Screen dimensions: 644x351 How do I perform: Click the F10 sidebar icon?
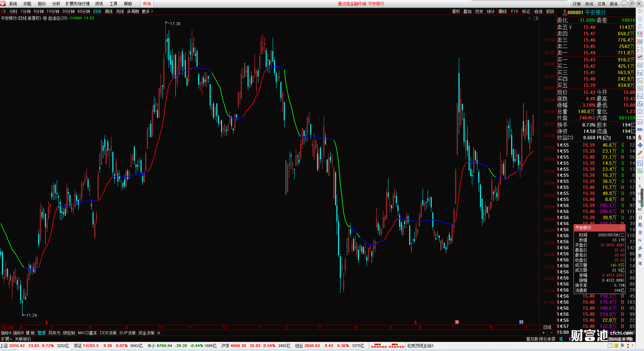pyautogui.click(x=640, y=73)
